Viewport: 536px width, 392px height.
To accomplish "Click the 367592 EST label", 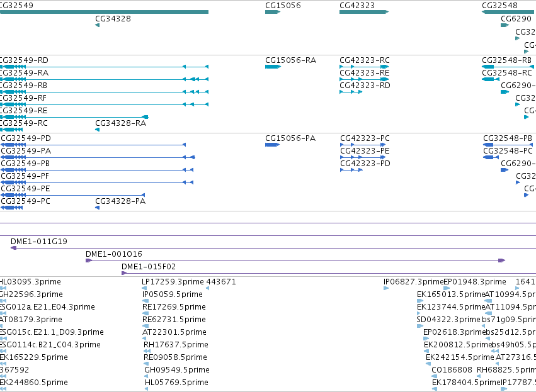I will coord(14,370).
